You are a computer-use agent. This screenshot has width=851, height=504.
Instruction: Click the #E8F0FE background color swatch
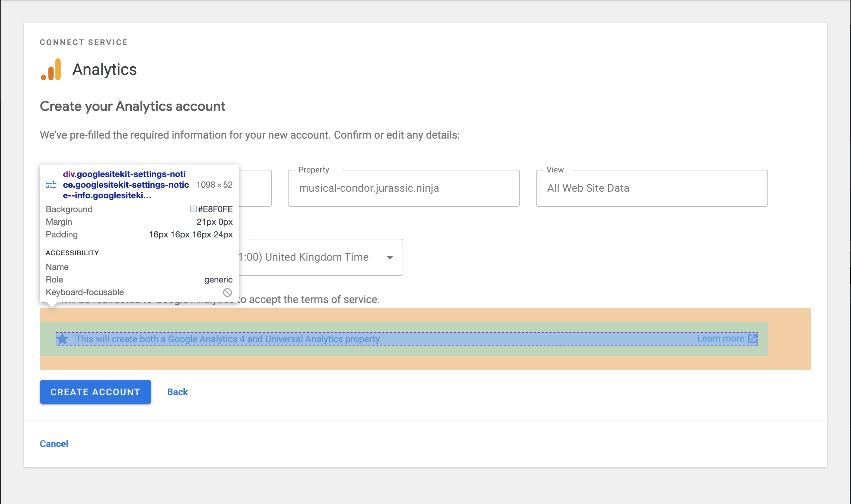click(193, 209)
